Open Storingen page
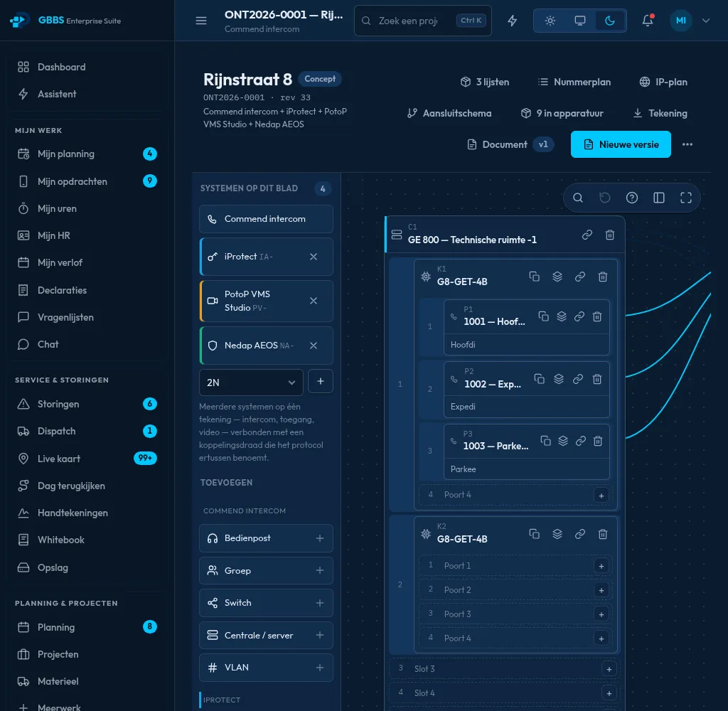Screen dimensions: 728x711 [87, 404]
